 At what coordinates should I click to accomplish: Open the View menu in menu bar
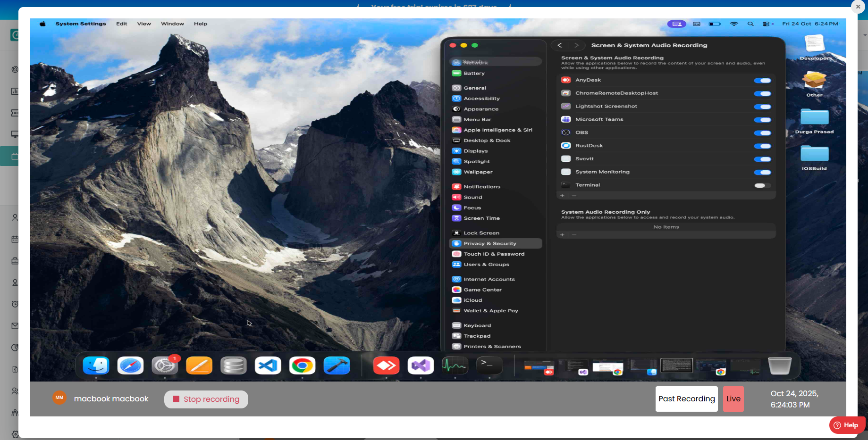(x=144, y=24)
